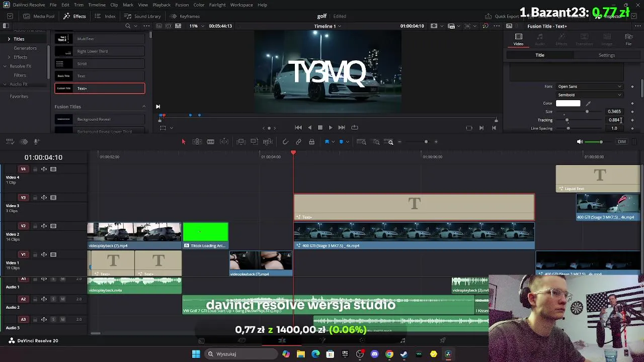Open Windows Start menu
644x362 pixels.
[x=196, y=354]
